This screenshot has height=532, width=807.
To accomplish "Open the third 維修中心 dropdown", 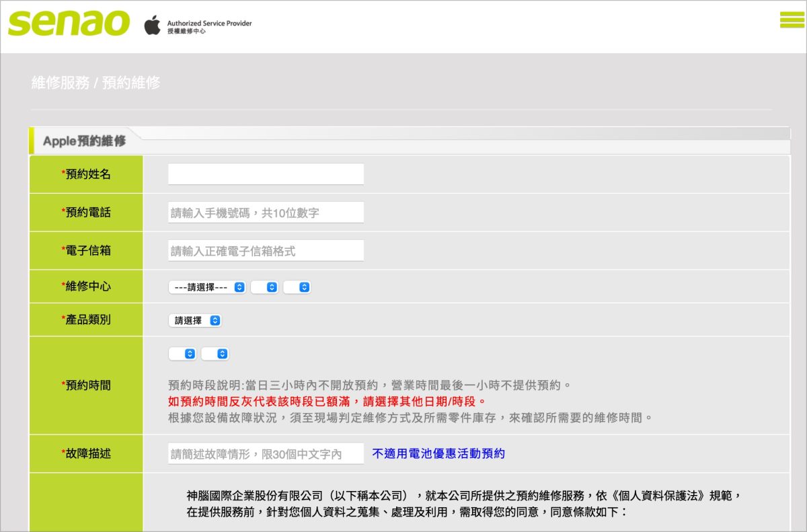I will (x=297, y=287).
